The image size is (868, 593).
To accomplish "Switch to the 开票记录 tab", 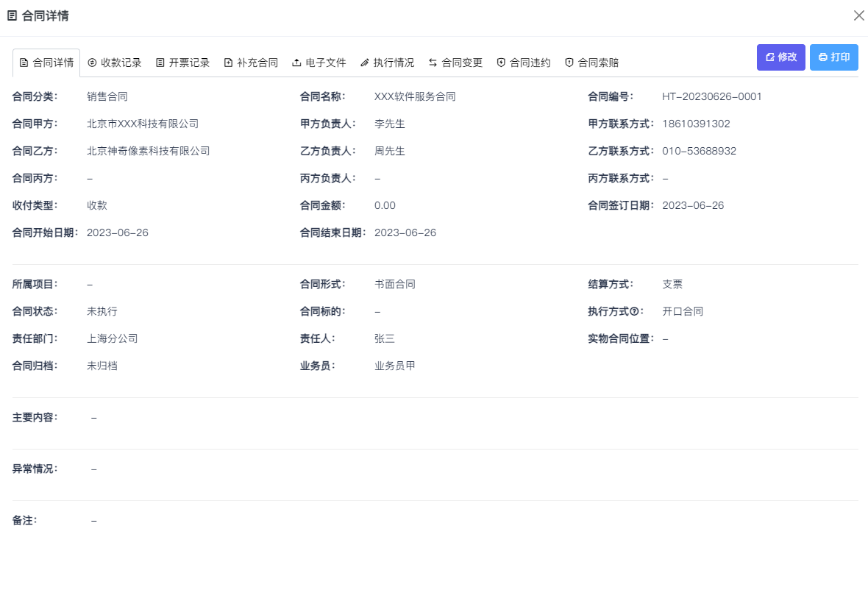I will click(x=182, y=63).
